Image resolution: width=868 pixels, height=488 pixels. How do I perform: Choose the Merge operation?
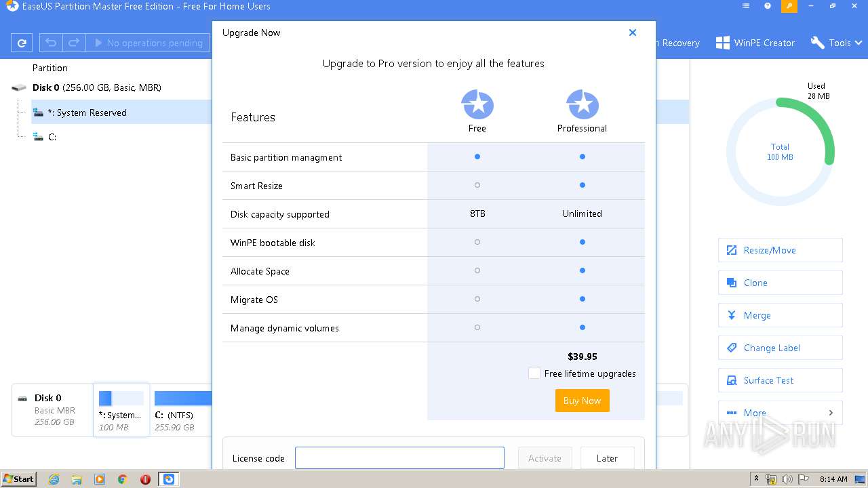point(780,315)
